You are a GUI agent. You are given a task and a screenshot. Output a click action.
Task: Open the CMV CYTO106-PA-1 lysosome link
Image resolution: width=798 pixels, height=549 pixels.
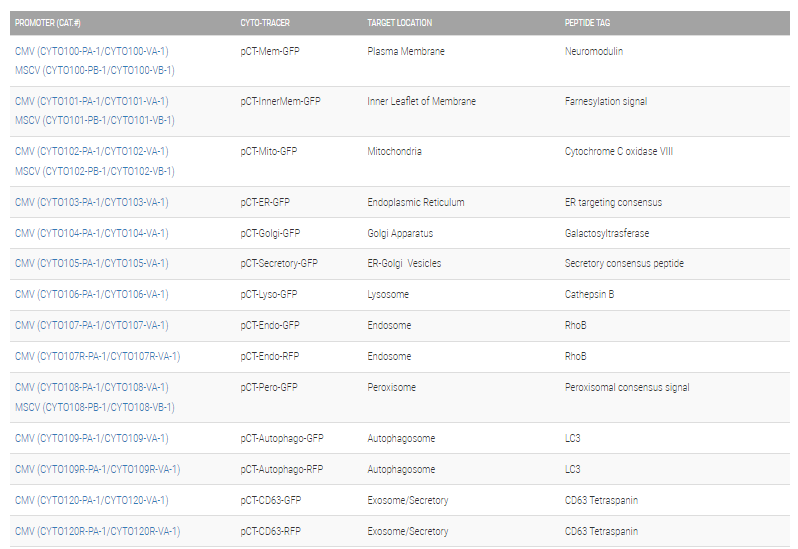pos(92,294)
